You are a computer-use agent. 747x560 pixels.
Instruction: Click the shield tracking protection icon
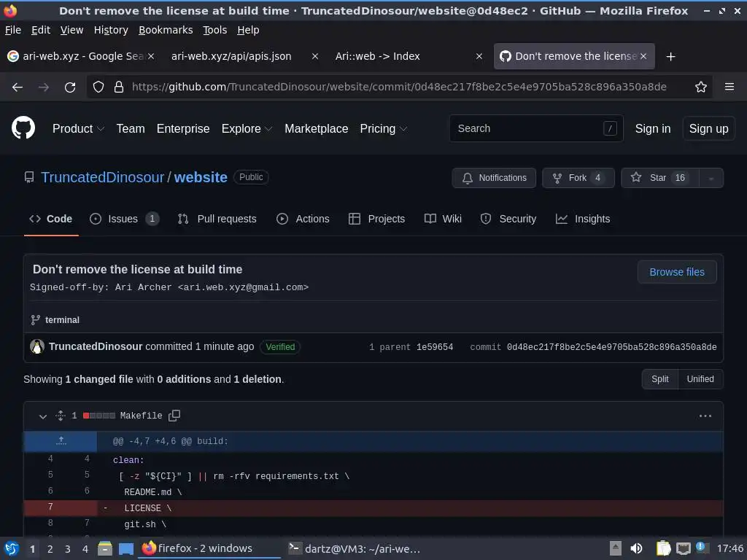click(x=98, y=87)
